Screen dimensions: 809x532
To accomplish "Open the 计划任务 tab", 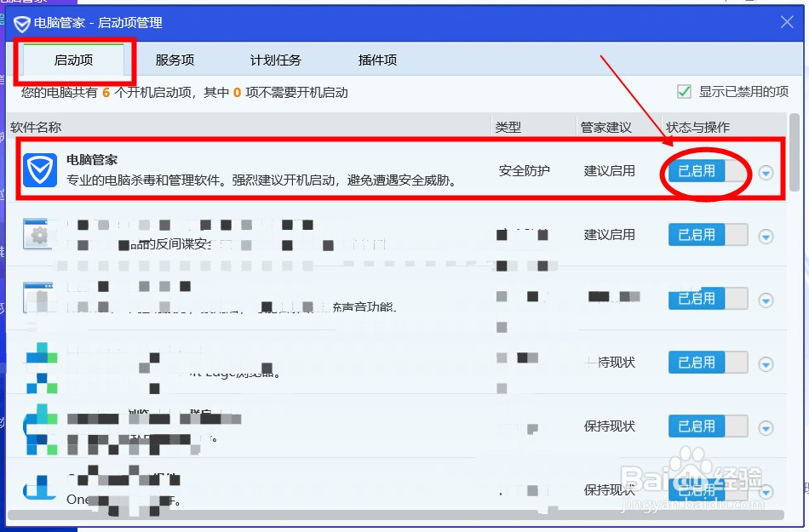I will point(276,60).
